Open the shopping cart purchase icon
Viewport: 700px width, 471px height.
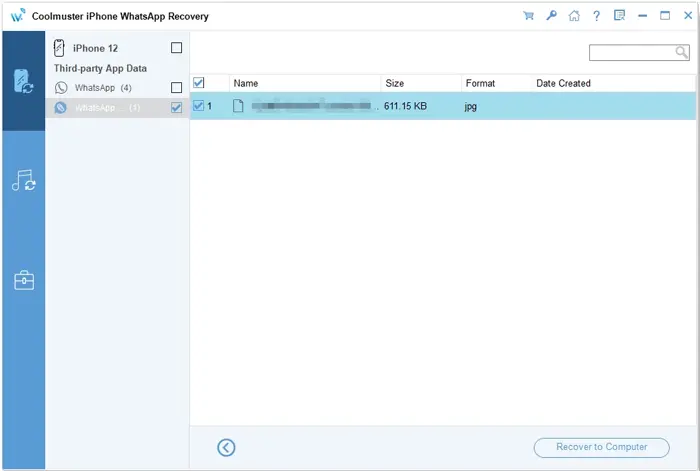(x=528, y=16)
